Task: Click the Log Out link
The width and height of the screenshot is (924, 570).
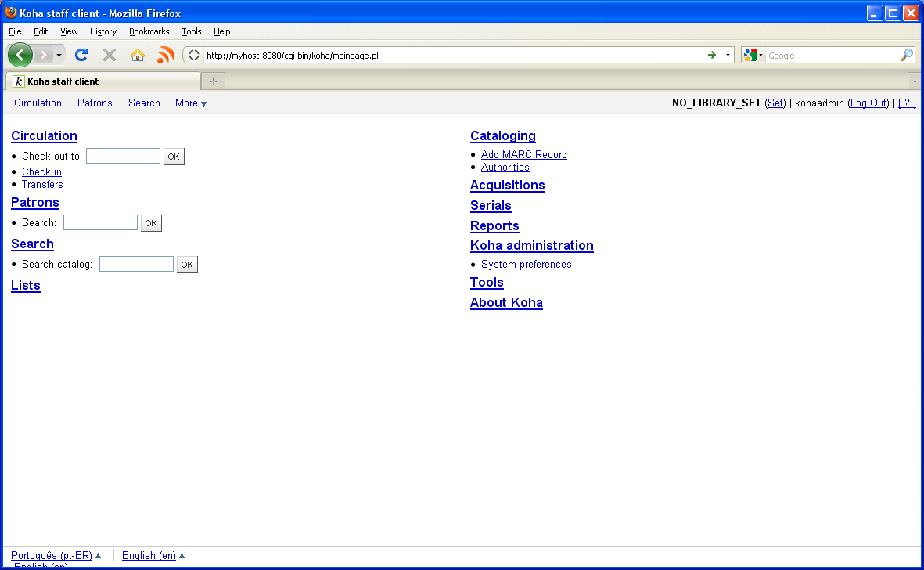Action: click(868, 103)
